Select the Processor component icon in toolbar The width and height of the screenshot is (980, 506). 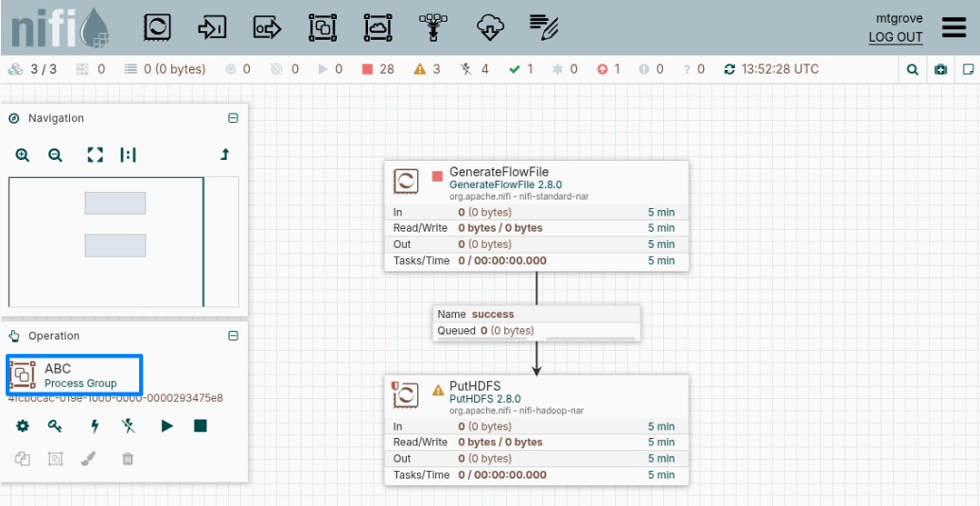(157, 27)
